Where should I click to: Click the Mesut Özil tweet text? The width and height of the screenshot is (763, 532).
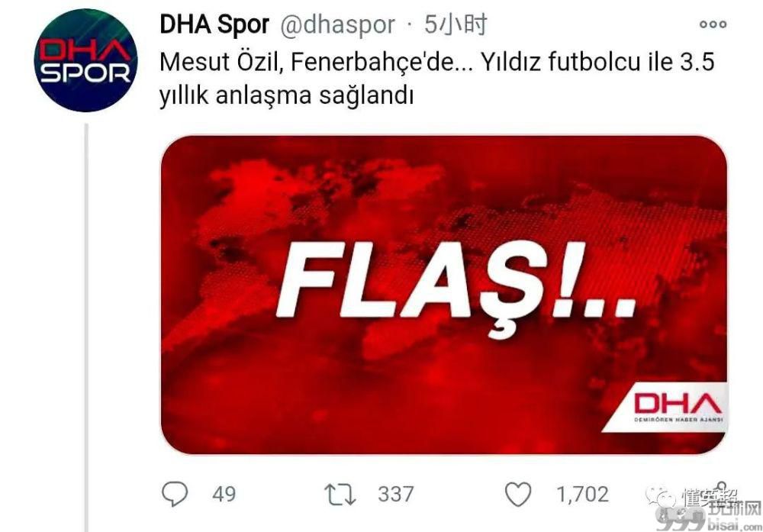(x=436, y=79)
